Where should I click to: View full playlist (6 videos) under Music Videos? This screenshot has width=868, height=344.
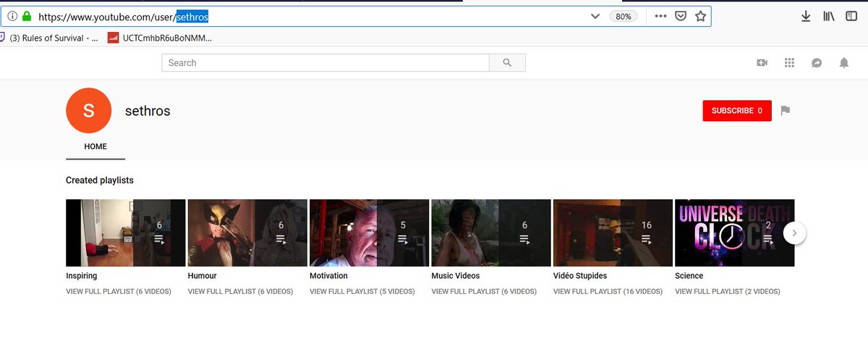[x=484, y=292]
